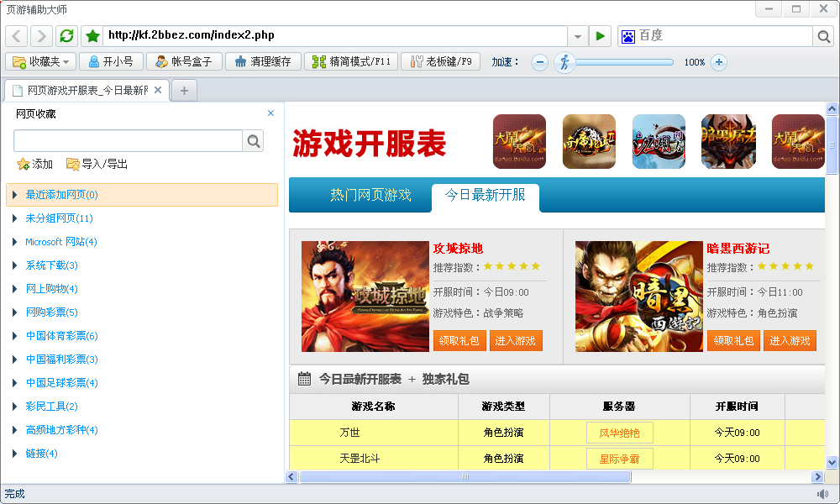This screenshot has width=840, height=504.
Task: Click the horizontal scrollbar thumb
Action: [x=465, y=476]
